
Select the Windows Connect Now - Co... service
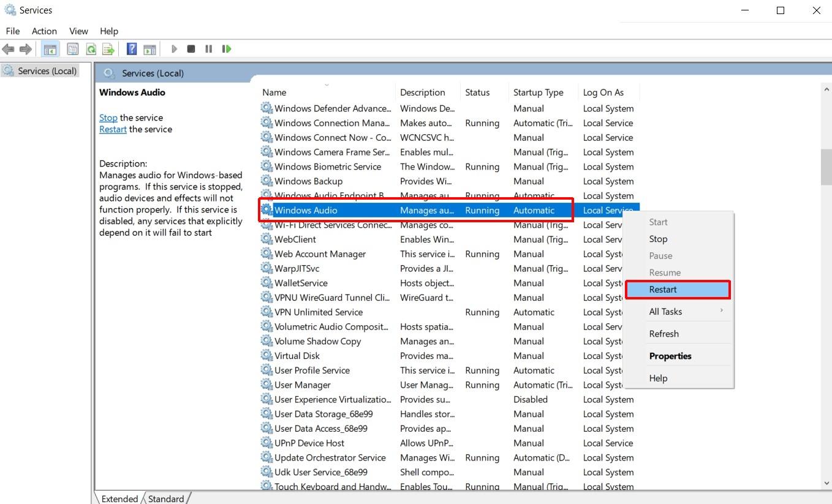pyautogui.click(x=448, y=138)
